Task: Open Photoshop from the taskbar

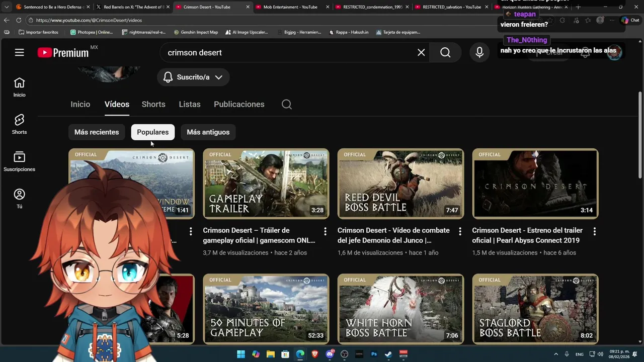Action: (374, 354)
